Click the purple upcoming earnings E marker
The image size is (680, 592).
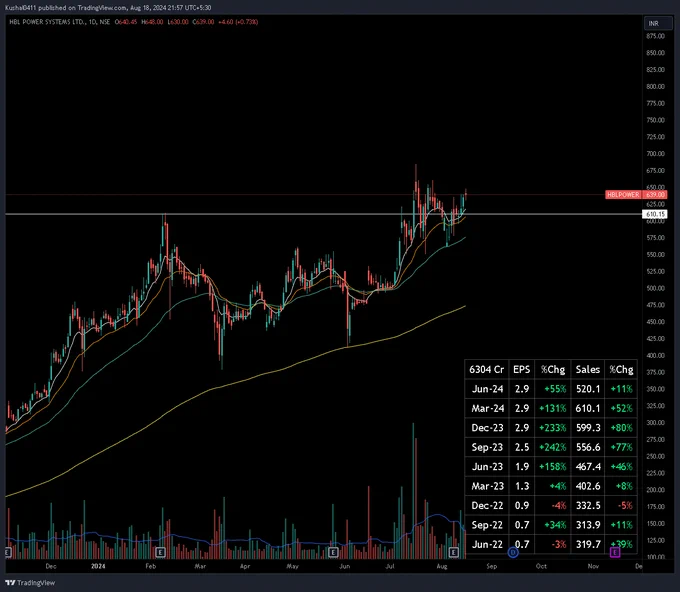click(615, 552)
